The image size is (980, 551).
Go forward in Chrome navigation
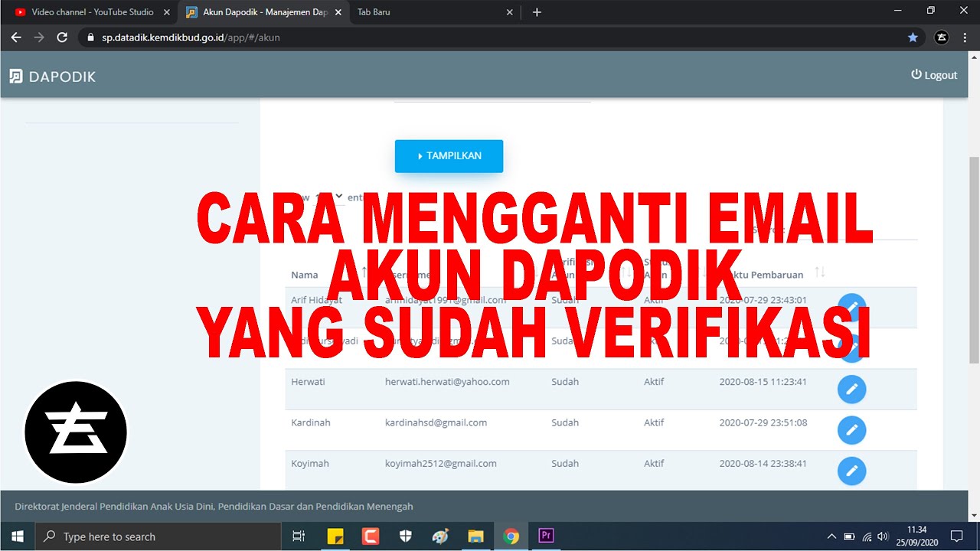39,37
